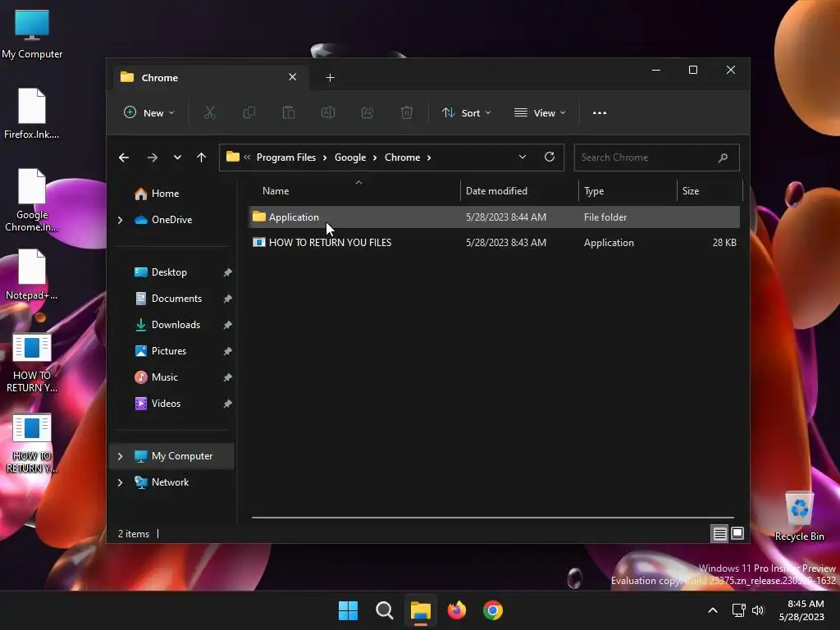Click chevron after Chrome in breadcrumb
This screenshot has width=840, height=630.
pyautogui.click(x=429, y=157)
